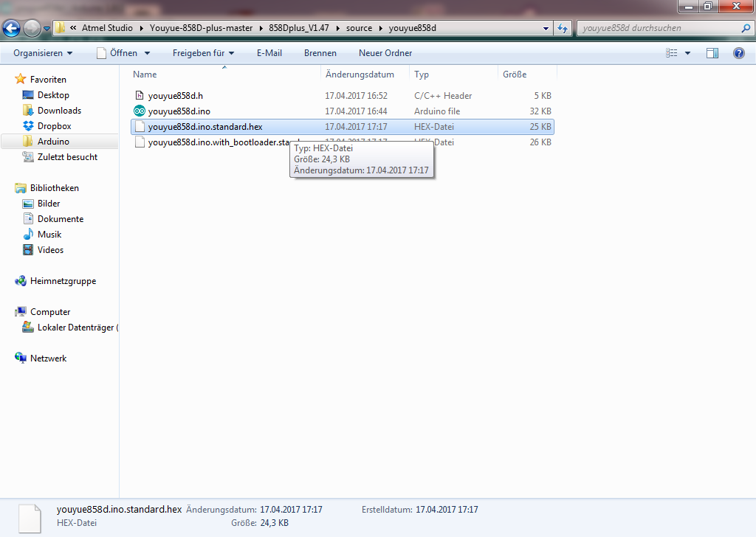The width and height of the screenshot is (756, 537).
Task: Open Computer in navigation pane
Action: pyautogui.click(x=50, y=311)
